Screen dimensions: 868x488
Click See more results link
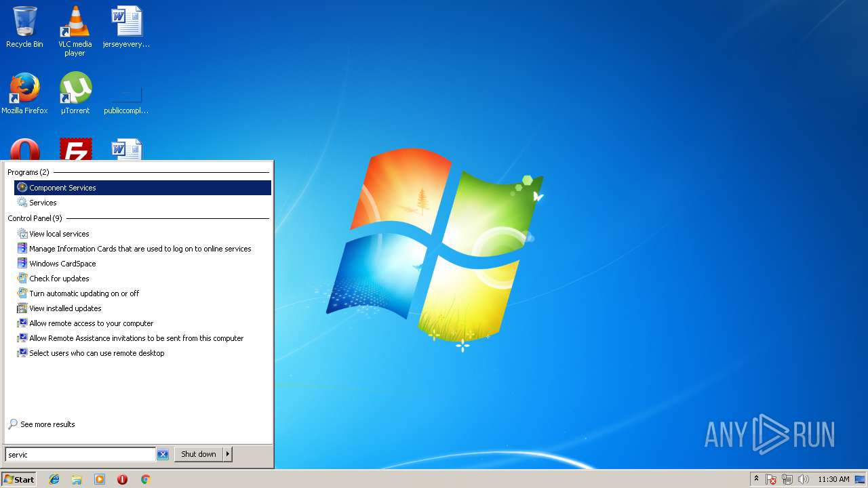tap(47, 424)
